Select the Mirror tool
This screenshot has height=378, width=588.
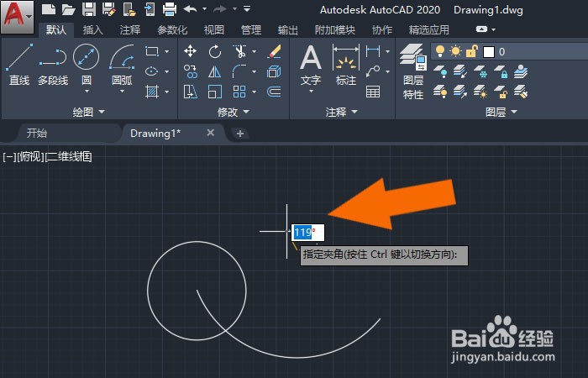click(x=215, y=71)
